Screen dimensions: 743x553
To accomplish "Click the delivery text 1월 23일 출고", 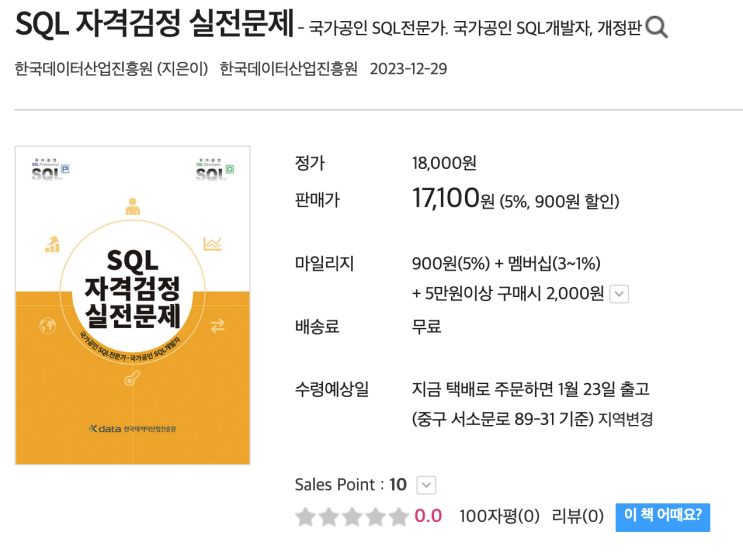I will [603, 389].
